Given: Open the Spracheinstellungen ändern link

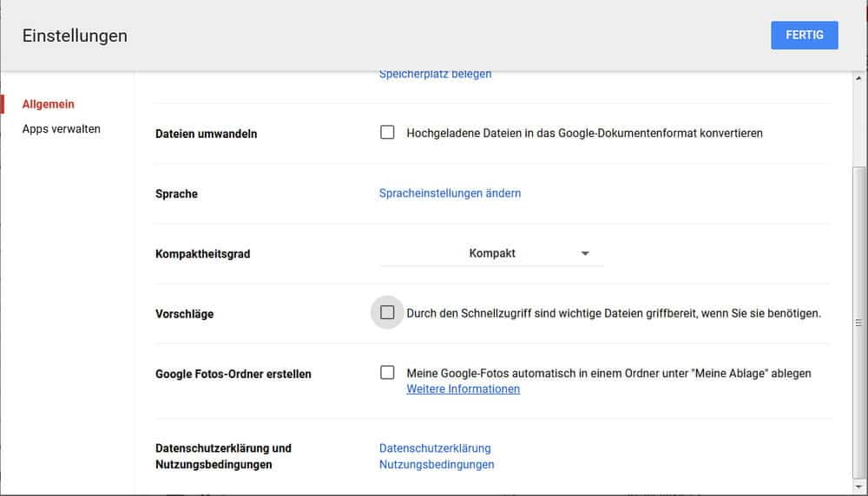Looking at the screenshot, I should tap(450, 193).
